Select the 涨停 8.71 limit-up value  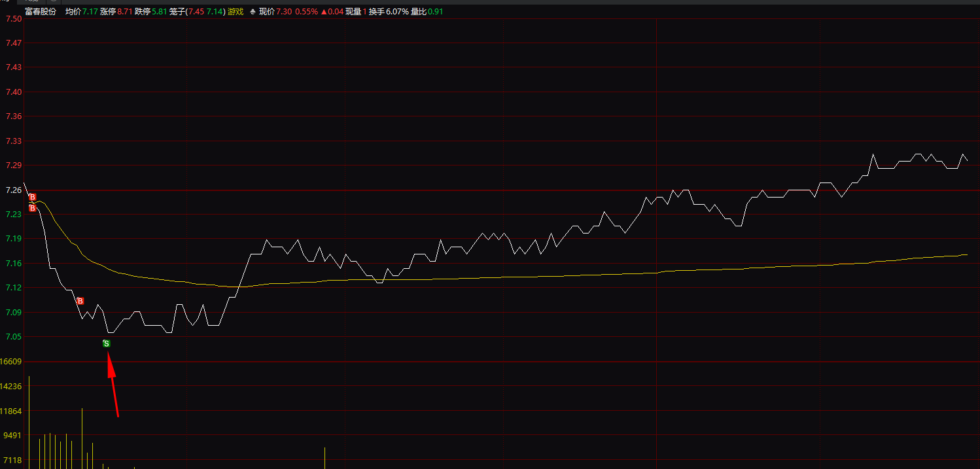pyautogui.click(x=116, y=12)
